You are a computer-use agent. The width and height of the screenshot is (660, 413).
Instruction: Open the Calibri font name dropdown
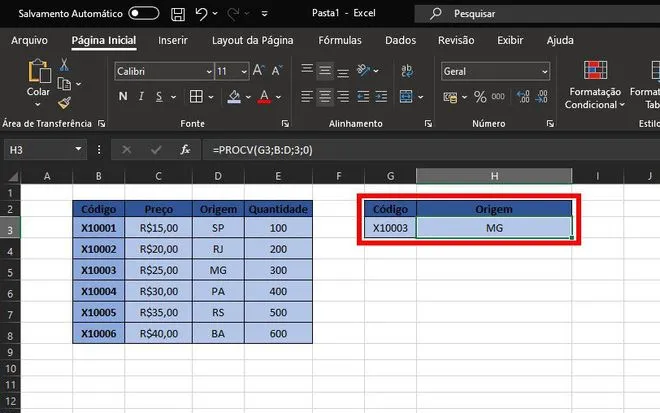(x=208, y=72)
